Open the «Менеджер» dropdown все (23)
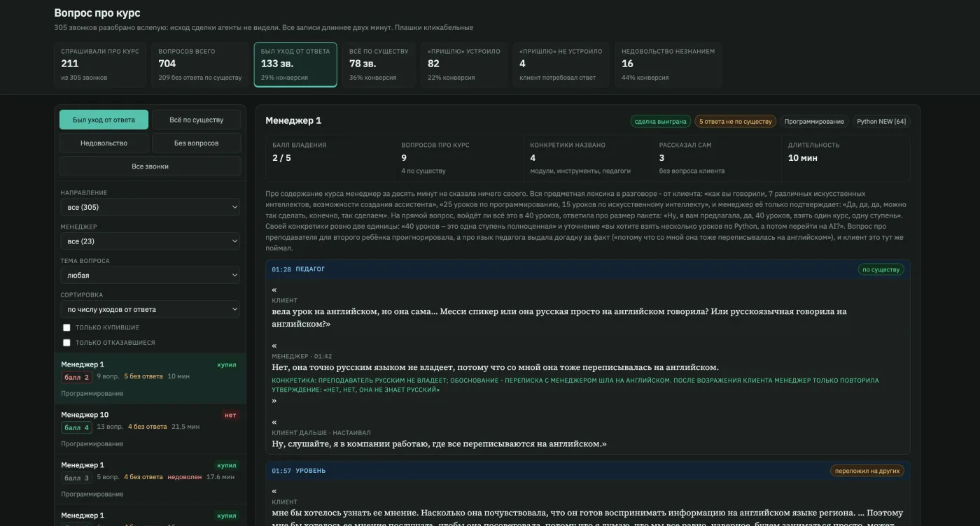The height and width of the screenshot is (526, 980). point(150,241)
